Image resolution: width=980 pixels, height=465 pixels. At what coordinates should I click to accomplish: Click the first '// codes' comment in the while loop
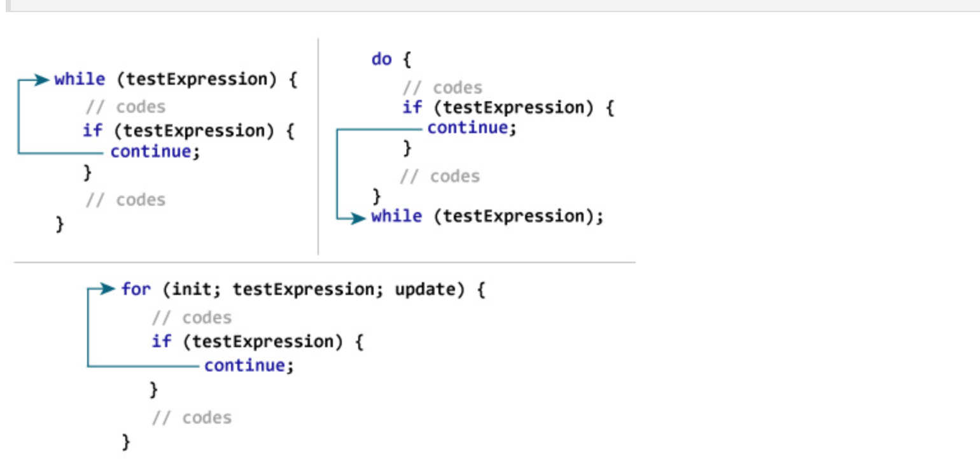125,107
